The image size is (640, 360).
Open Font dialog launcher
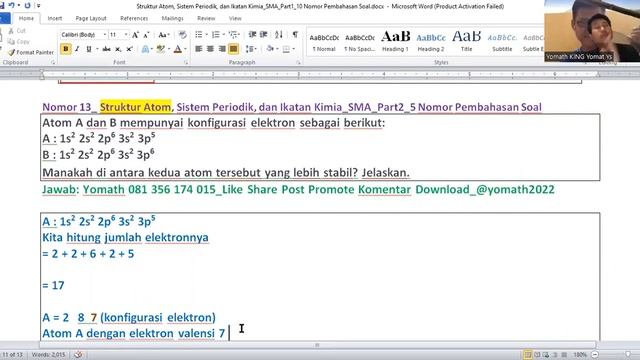[x=186, y=62]
